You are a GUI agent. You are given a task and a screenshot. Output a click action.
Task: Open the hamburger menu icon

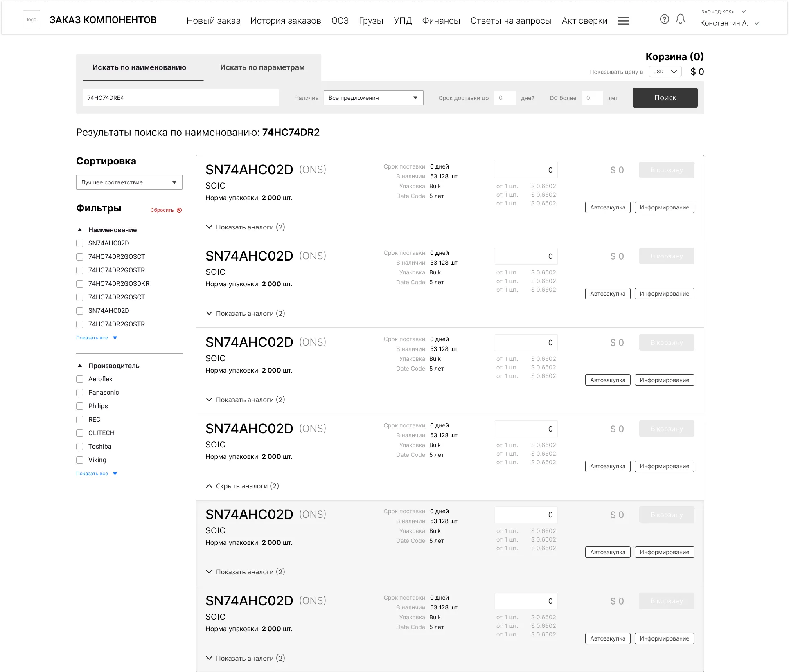coord(623,21)
